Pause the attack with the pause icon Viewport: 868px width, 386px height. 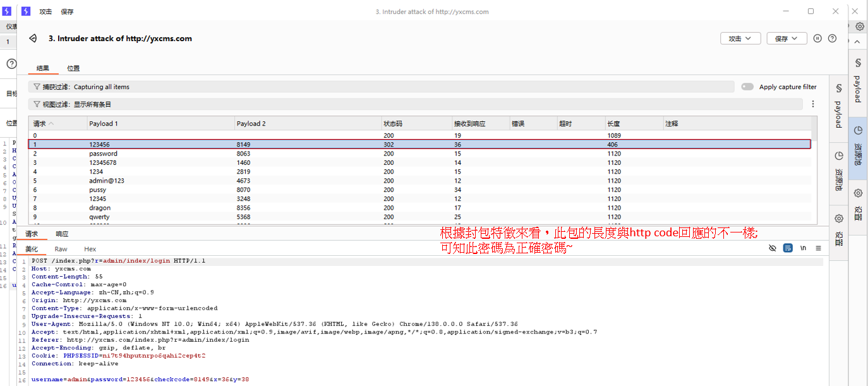(817, 39)
